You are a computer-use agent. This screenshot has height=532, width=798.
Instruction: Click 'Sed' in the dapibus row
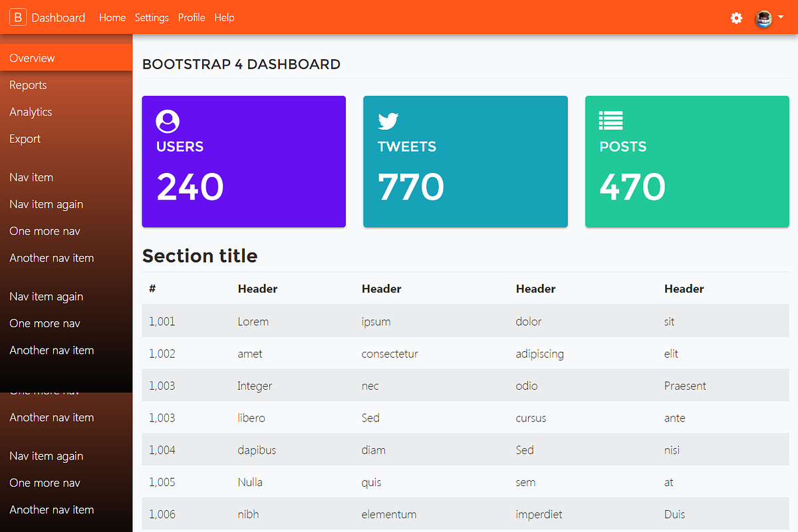[525, 450]
